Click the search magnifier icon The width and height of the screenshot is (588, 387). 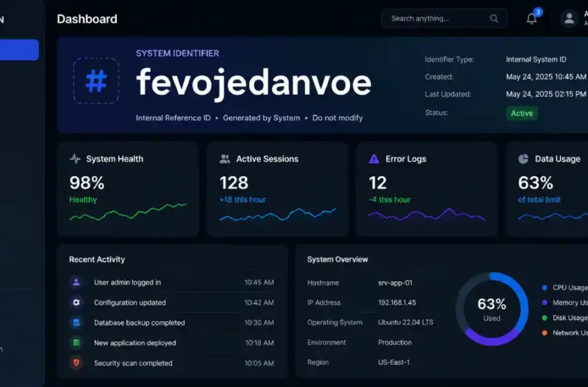click(494, 19)
